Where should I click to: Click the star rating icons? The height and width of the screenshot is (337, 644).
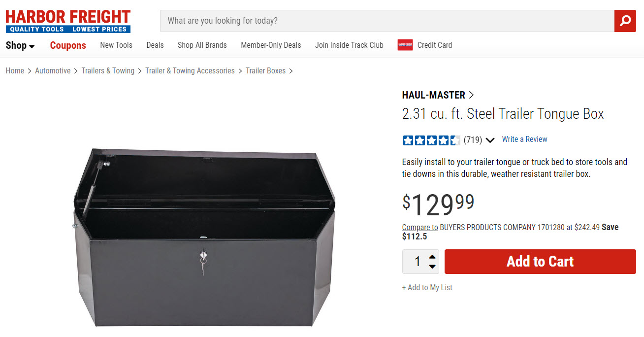[431, 140]
